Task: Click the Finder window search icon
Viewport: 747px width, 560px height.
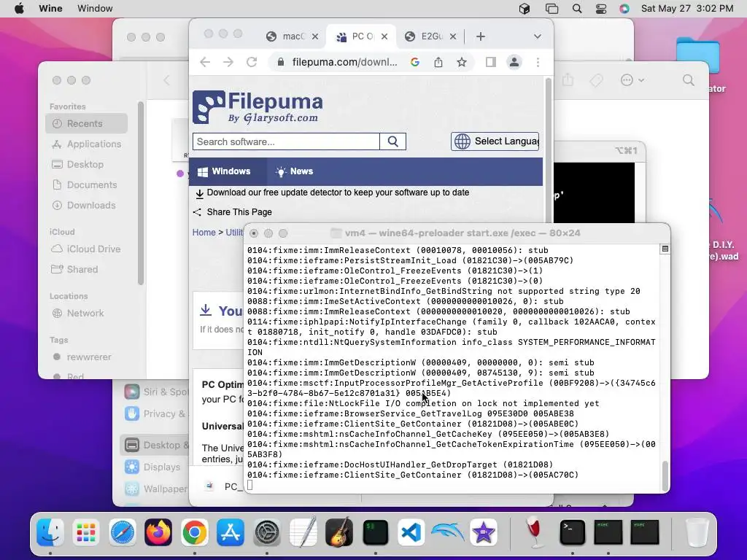Action: (689, 80)
